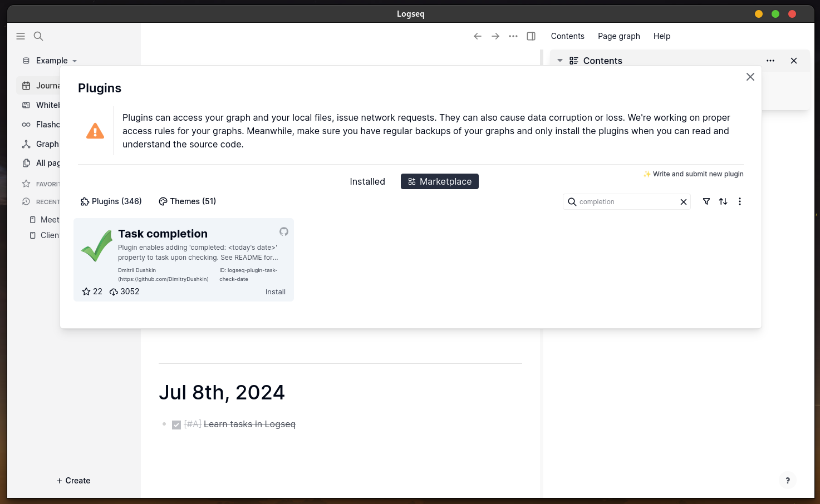
Task: Click the Learn tasks in Logseq block text
Action: [249, 424]
